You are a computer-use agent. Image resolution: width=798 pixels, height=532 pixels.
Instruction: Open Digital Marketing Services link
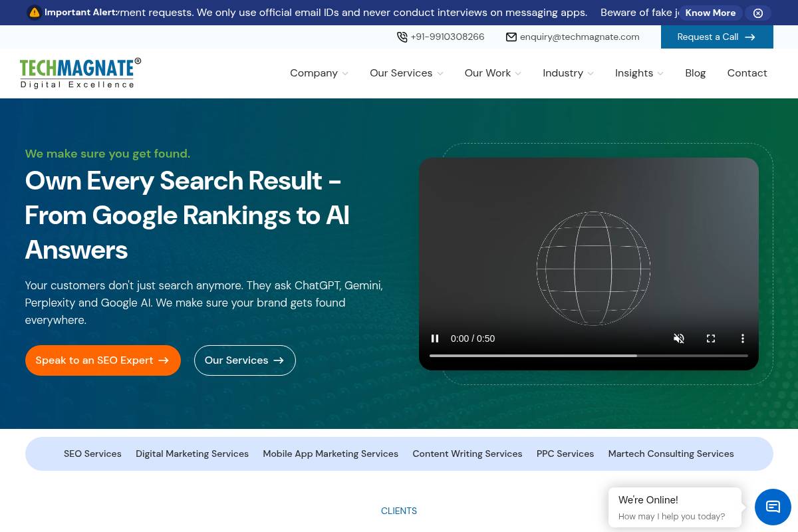[x=192, y=454]
